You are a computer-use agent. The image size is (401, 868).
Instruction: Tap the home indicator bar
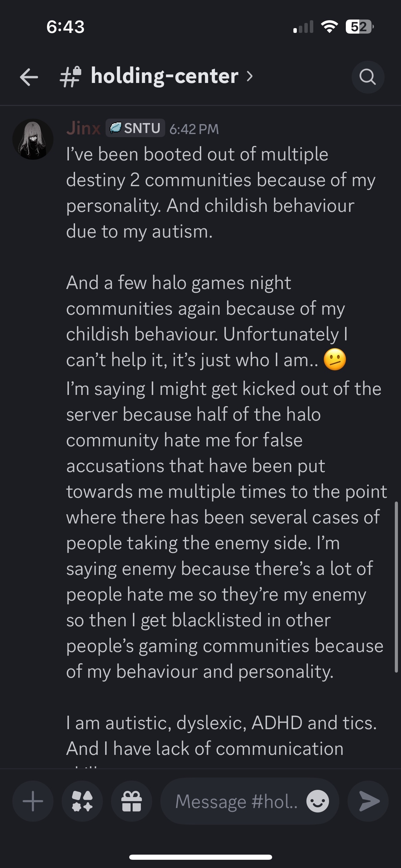[x=200, y=857]
